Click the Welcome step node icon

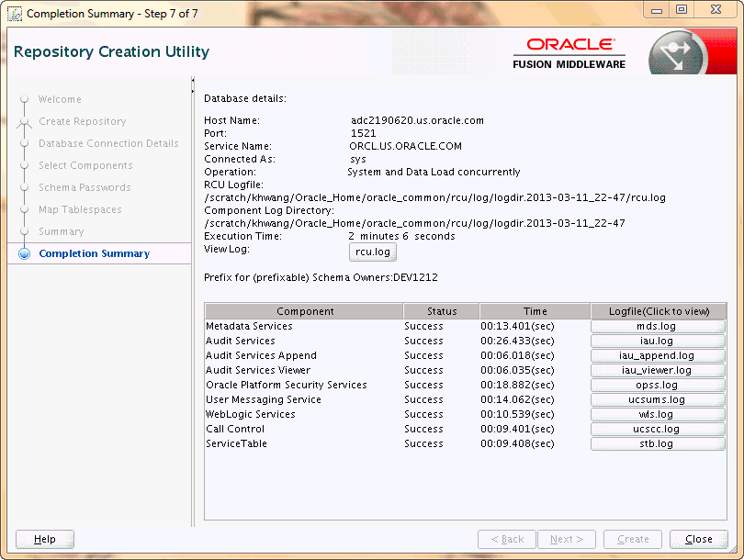[24, 99]
